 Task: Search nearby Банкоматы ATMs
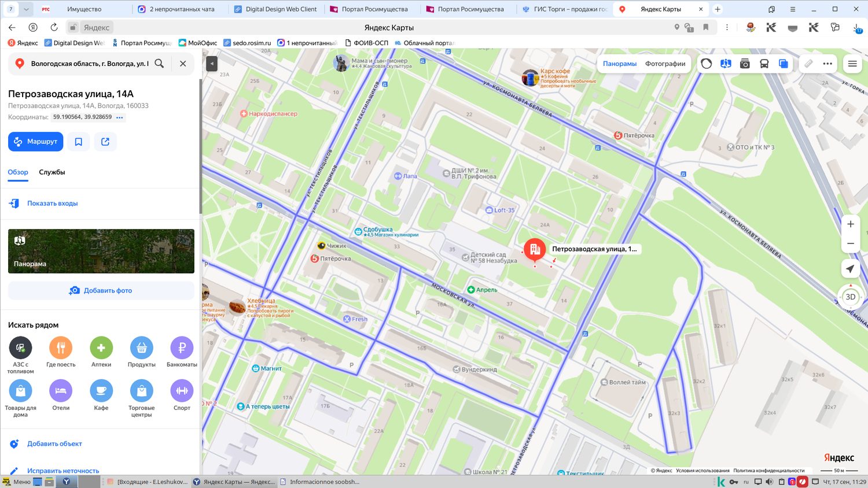click(182, 352)
